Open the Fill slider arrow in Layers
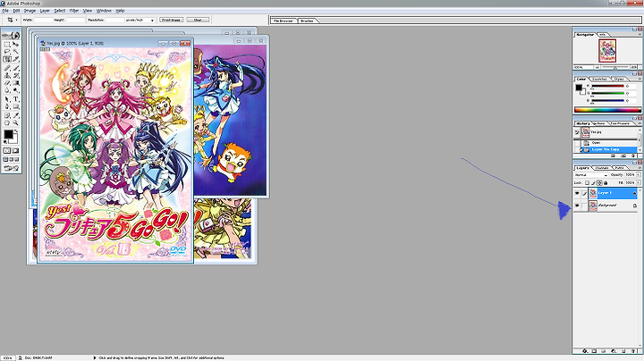Screen dimensions: 644x361 tap(639, 182)
